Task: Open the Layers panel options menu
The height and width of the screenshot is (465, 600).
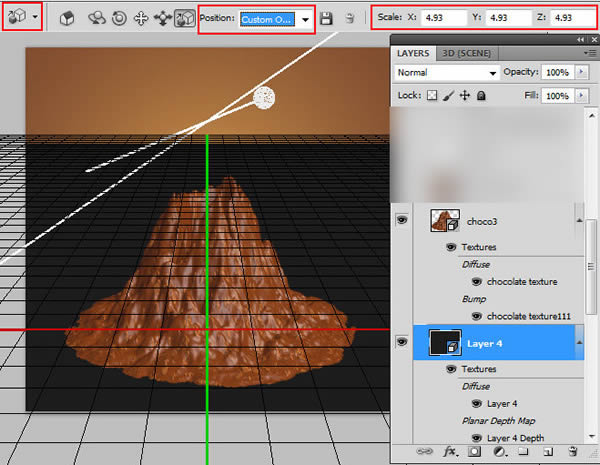Action: tap(590, 53)
